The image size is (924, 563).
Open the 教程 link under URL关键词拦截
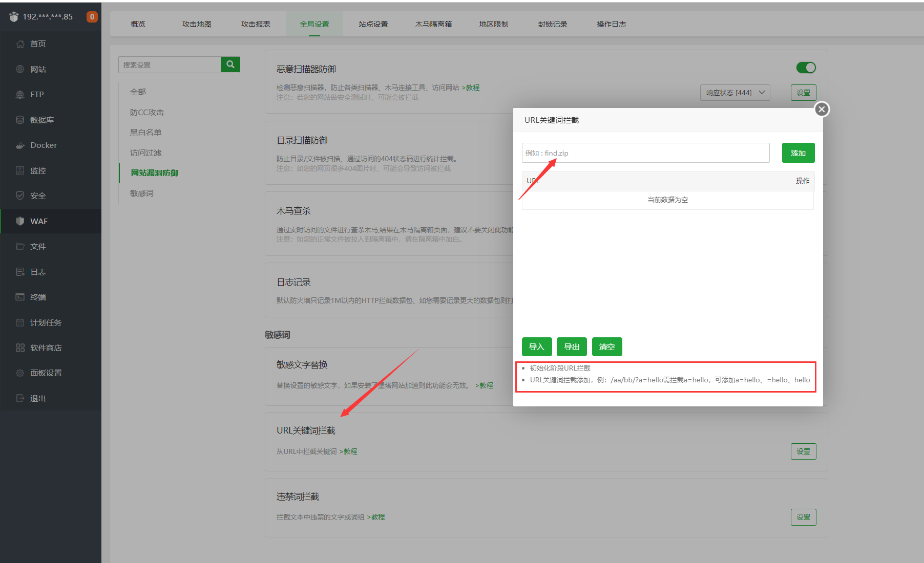(348, 451)
